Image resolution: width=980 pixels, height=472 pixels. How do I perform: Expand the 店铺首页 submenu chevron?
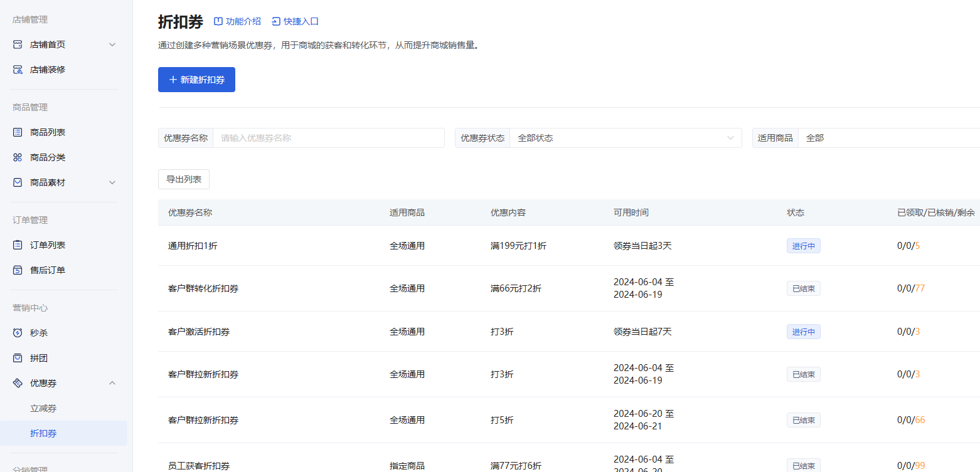pos(112,45)
